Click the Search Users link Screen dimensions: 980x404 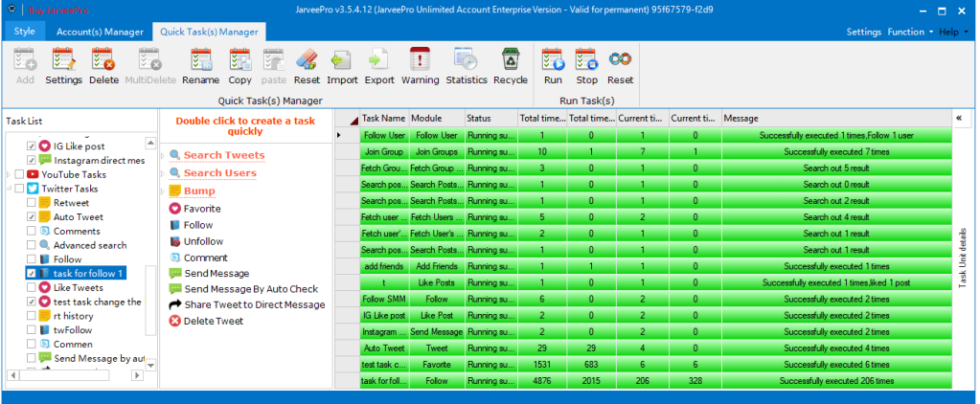coord(219,173)
